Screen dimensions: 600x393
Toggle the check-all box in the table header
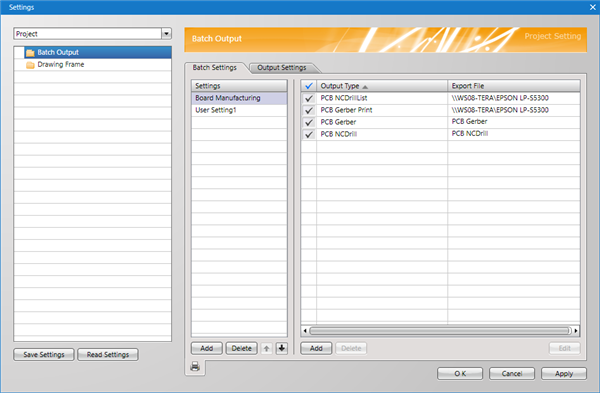pyautogui.click(x=309, y=86)
